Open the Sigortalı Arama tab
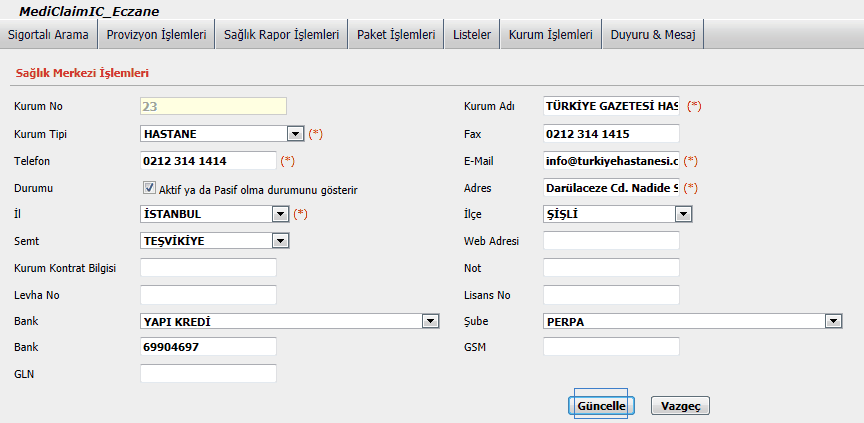 (x=48, y=35)
